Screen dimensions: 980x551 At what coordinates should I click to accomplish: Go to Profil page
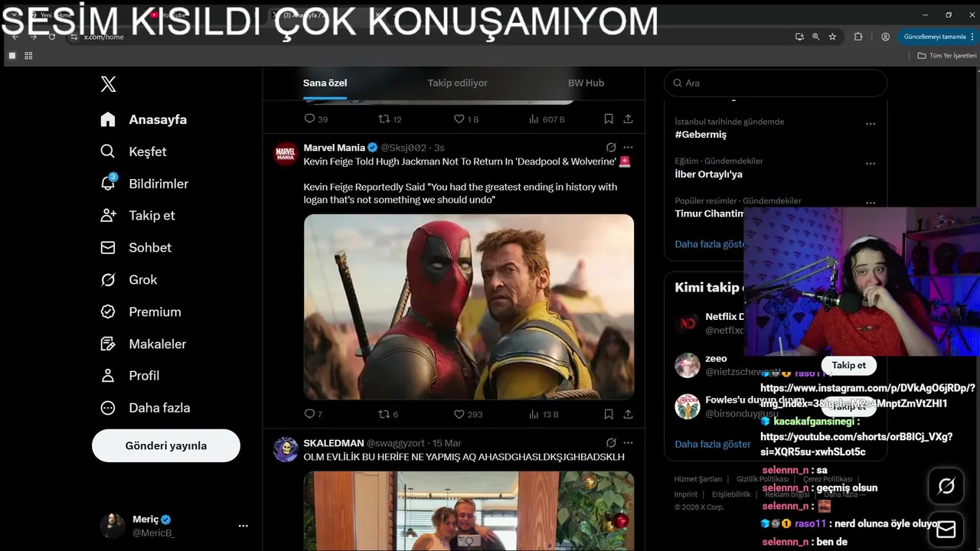[x=130, y=376]
